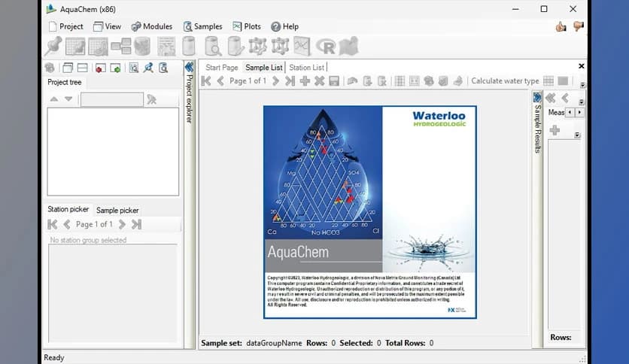Screen dimensions: 629x364
Task: Open the Modules menu
Action: pyautogui.click(x=151, y=26)
